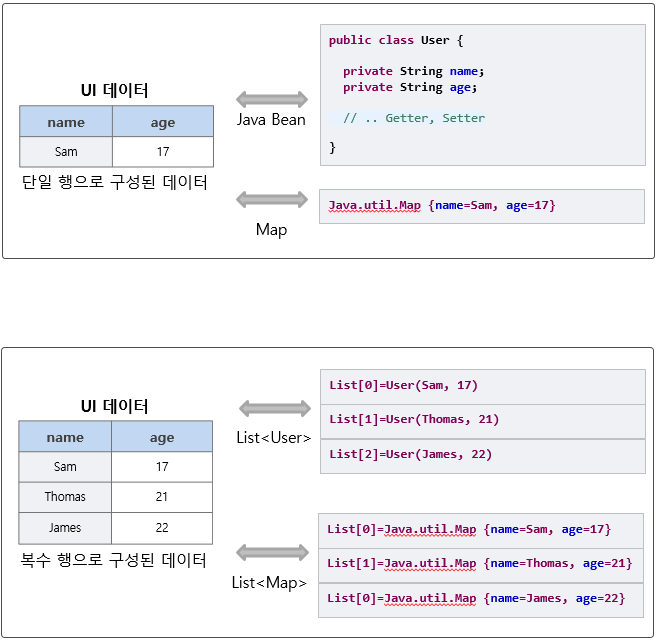Select the James cell in the table

point(65,527)
